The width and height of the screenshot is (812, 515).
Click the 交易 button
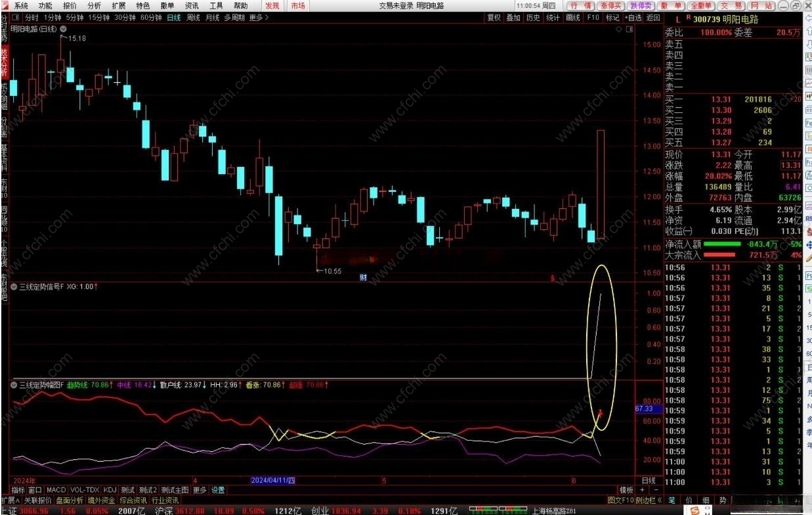(730, 5)
